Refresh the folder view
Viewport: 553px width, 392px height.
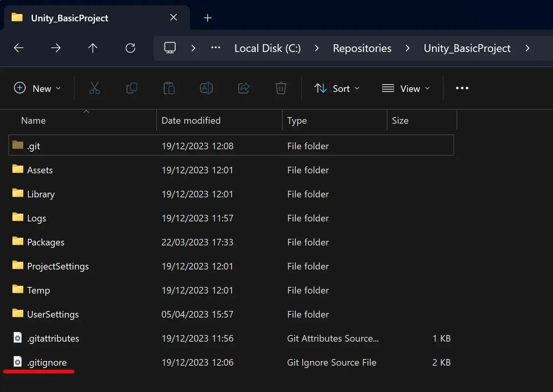(130, 48)
